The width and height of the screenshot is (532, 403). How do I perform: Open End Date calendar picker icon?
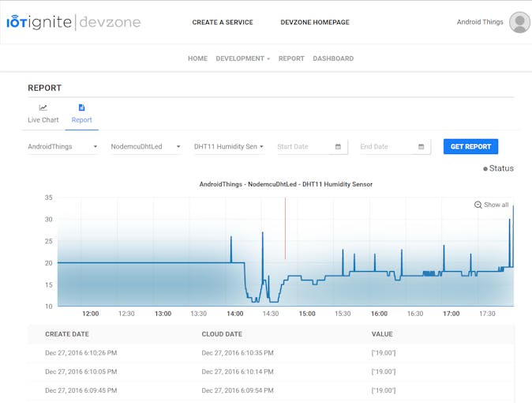pos(421,147)
